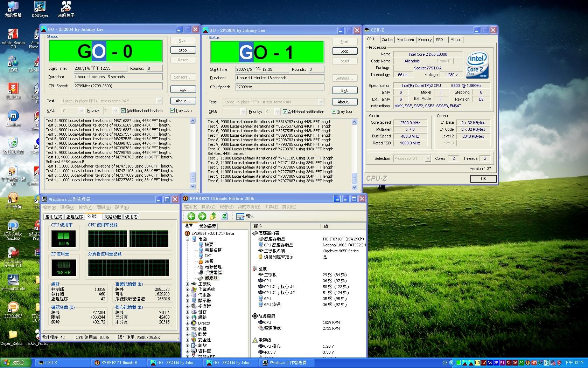Open Maxthon browser desktop icon

coord(13,118)
